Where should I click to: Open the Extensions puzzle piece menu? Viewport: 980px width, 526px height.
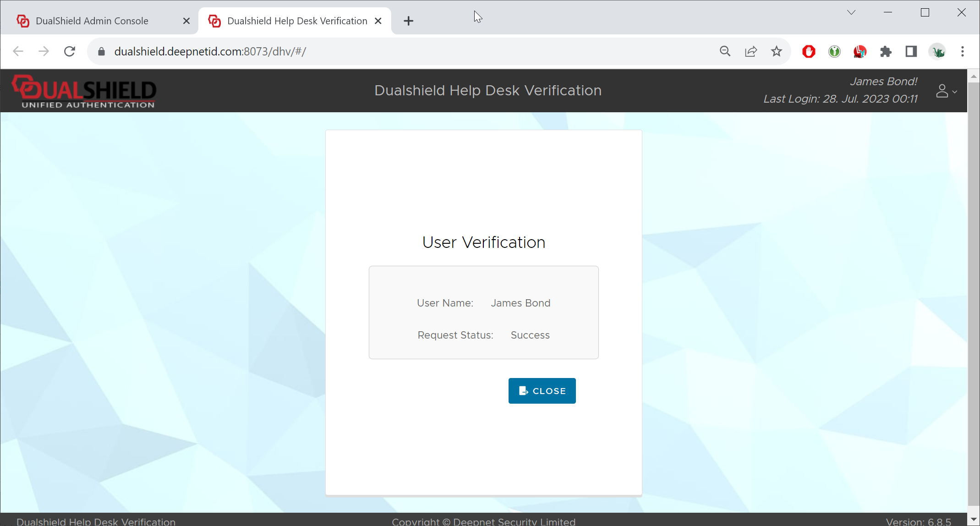(886, 51)
